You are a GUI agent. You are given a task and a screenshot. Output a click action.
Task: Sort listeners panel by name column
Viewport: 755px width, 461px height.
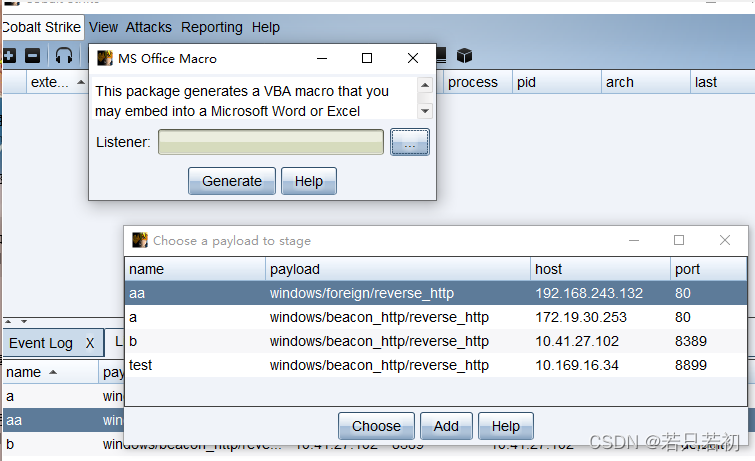point(51,372)
